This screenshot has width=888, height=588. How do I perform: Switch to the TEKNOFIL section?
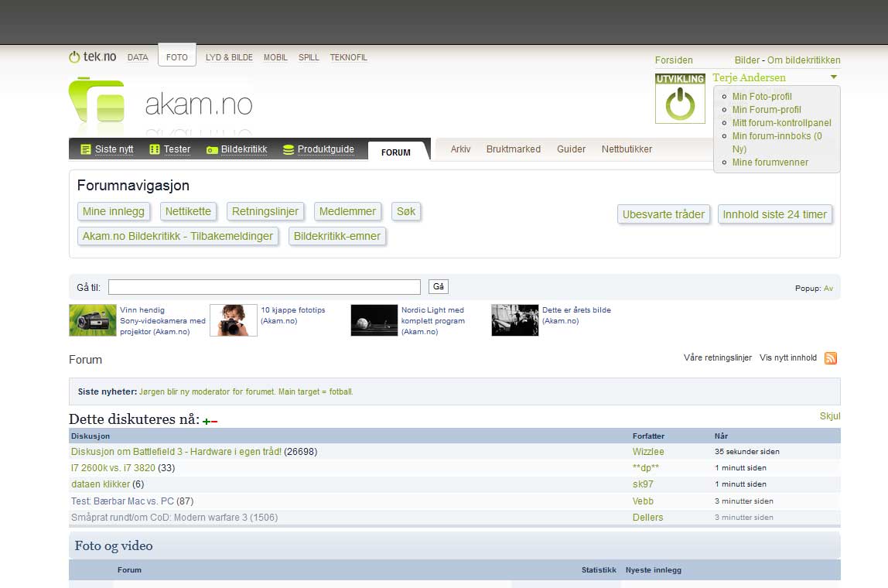pos(348,57)
